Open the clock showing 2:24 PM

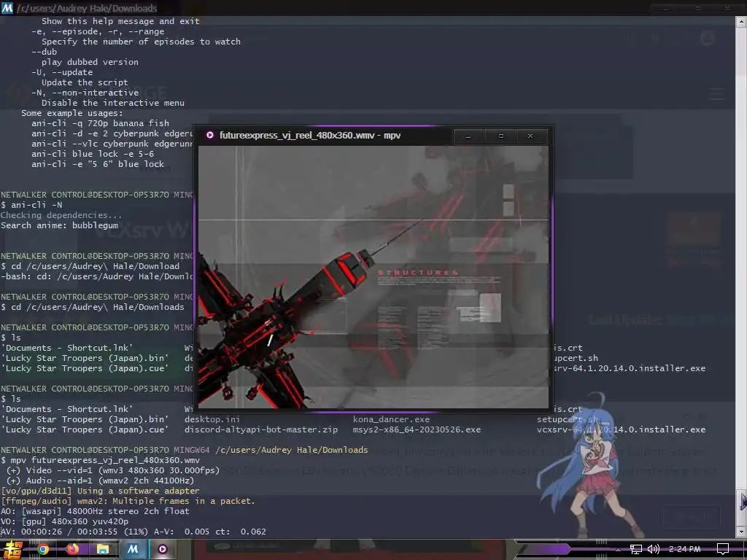684,549
